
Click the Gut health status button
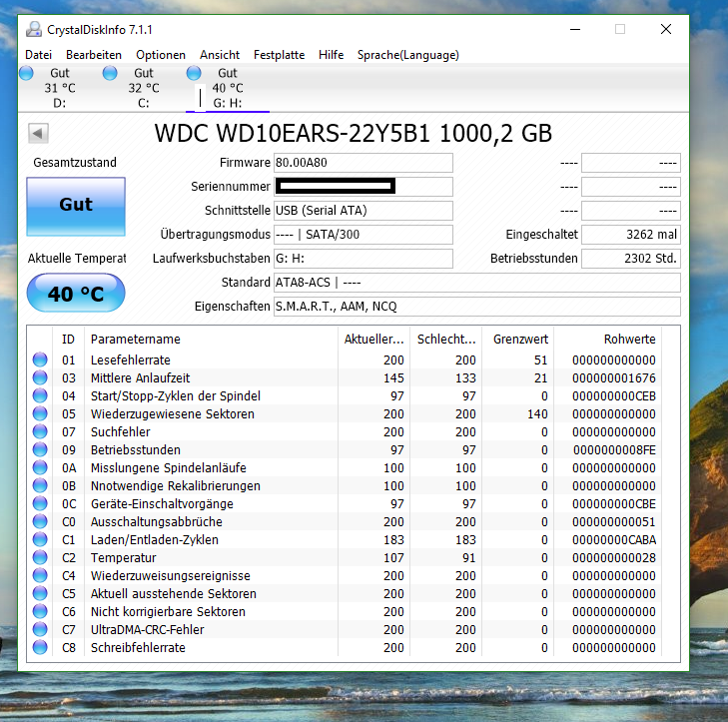(x=76, y=206)
